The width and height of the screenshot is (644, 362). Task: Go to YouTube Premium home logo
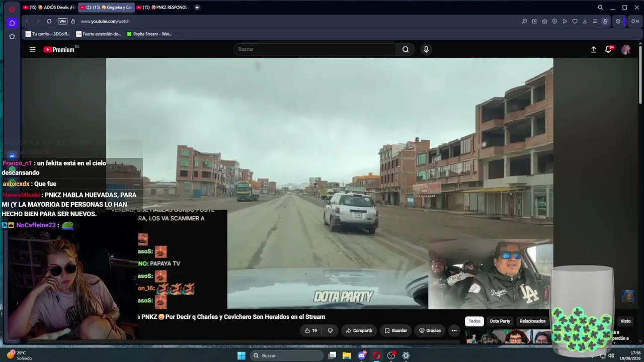[x=59, y=49]
